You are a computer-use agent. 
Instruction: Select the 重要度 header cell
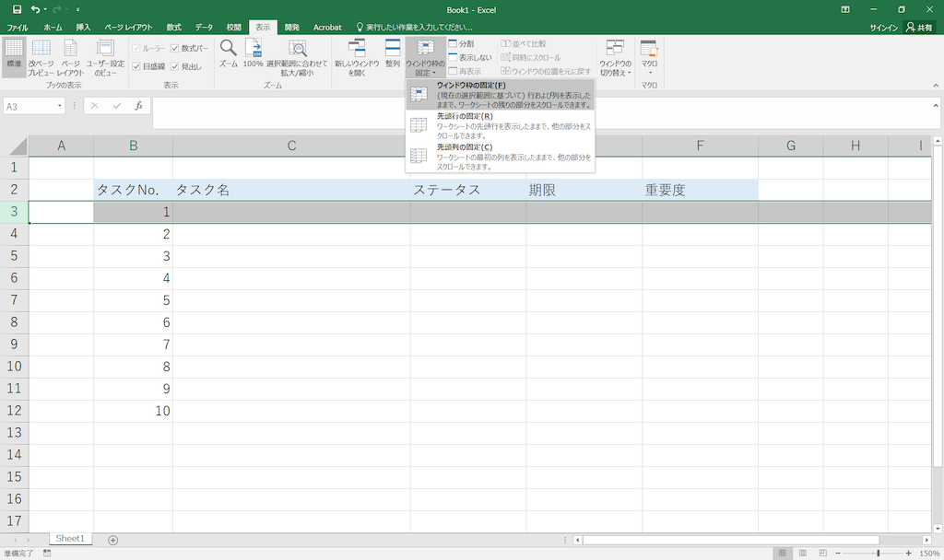(701, 190)
